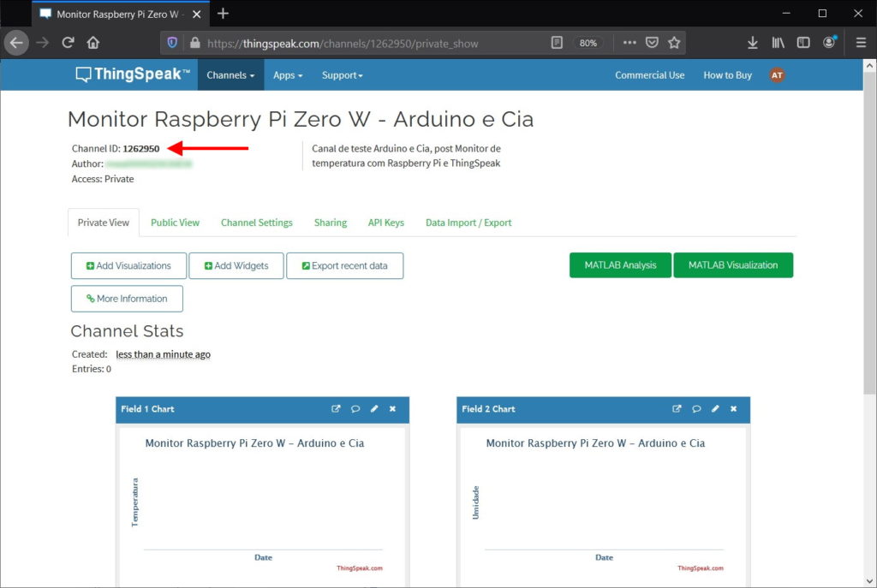Screen dimensions: 877x588
Task: Close the Monitor Raspberry Pi Zero W tab
Action: click(196, 15)
